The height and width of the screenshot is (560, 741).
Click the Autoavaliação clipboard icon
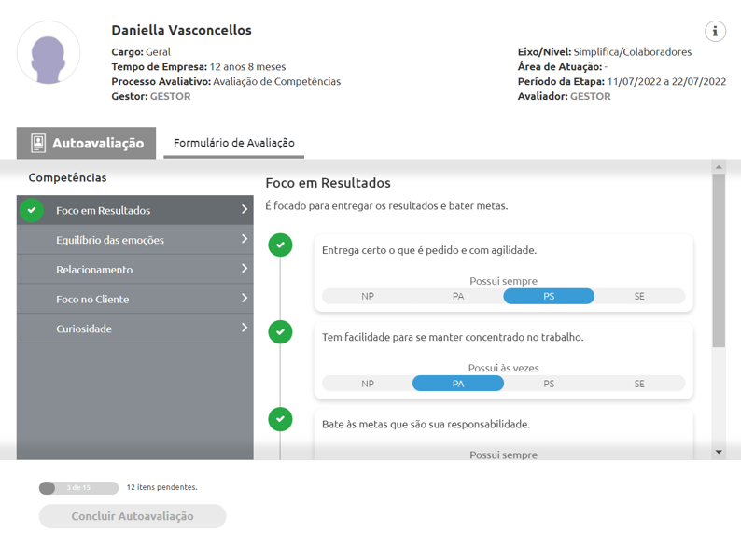click(38, 144)
